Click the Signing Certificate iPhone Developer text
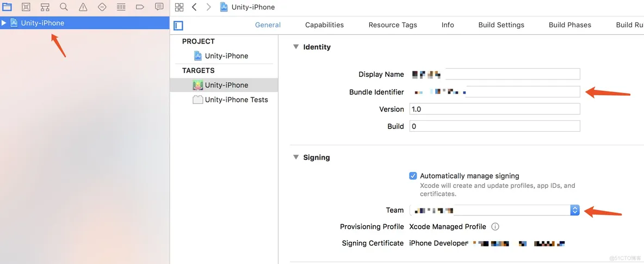 438,243
